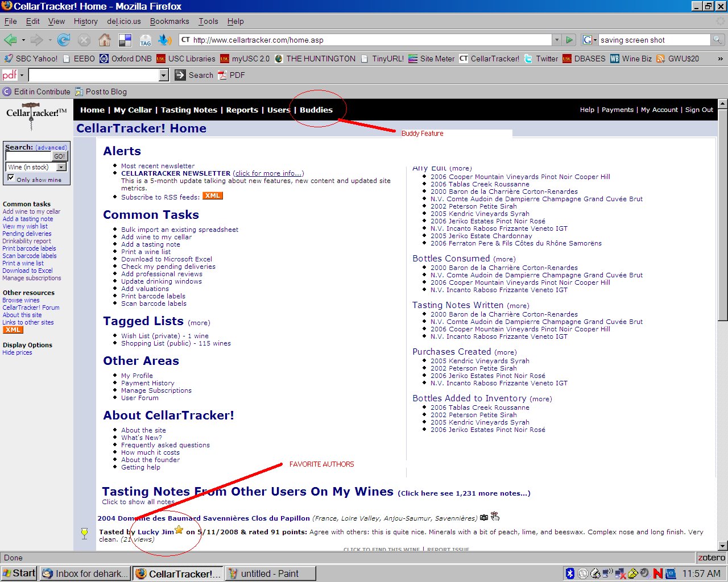
Task: Toggle the Only show mine checkbox
Action: click(x=11, y=178)
